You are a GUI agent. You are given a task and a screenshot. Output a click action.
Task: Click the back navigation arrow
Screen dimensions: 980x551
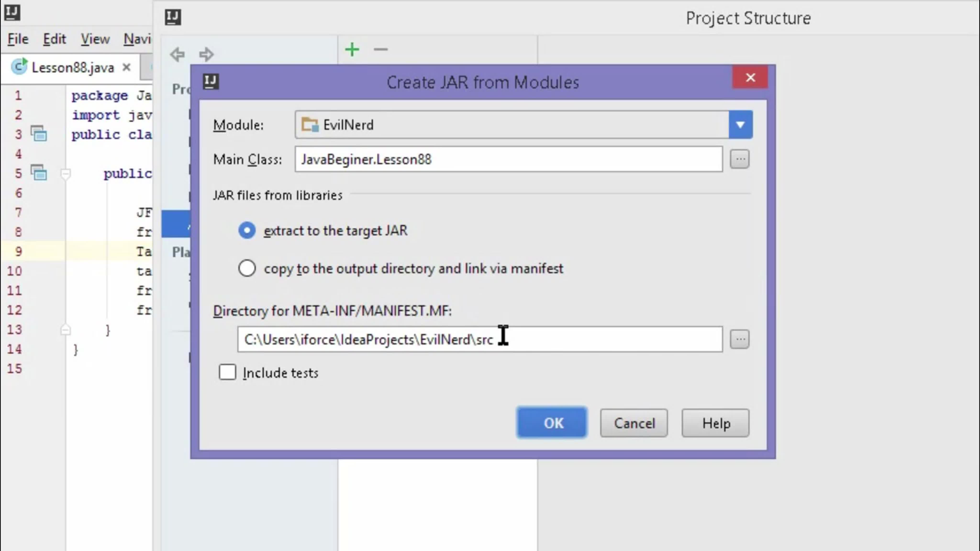(177, 54)
